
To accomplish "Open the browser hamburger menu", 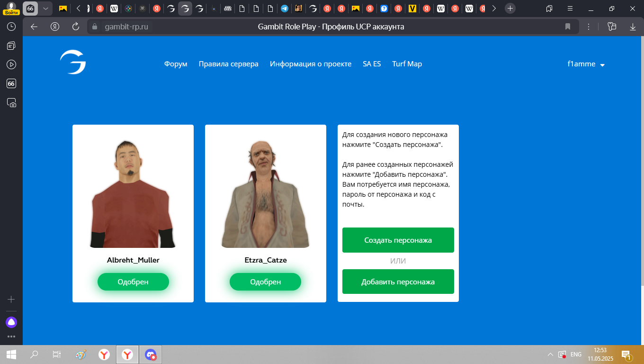I will pyautogui.click(x=570, y=9).
